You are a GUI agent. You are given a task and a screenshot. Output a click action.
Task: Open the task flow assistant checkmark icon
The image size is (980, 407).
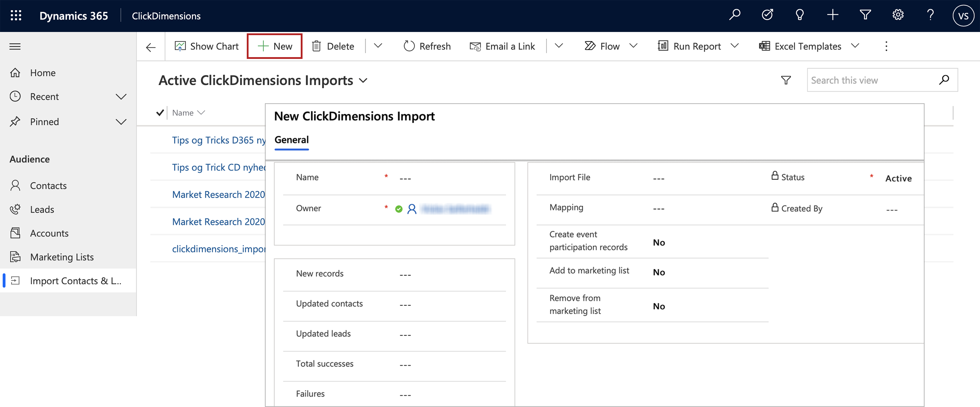tap(767, 15)
